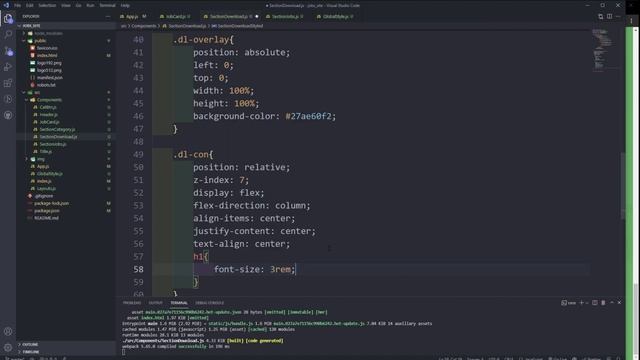This screenshot has width=640, height=360.
Task: Open the View menu
Action: (x=66, y=5)
